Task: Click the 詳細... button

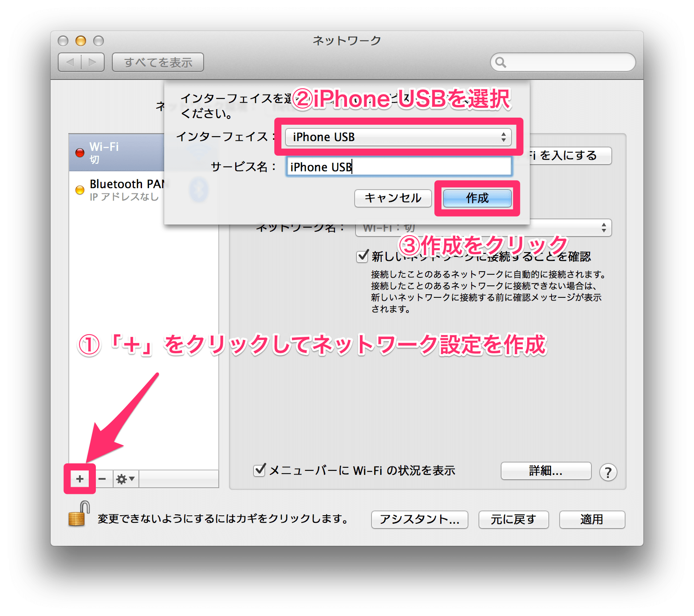Action: click(546, 471)
